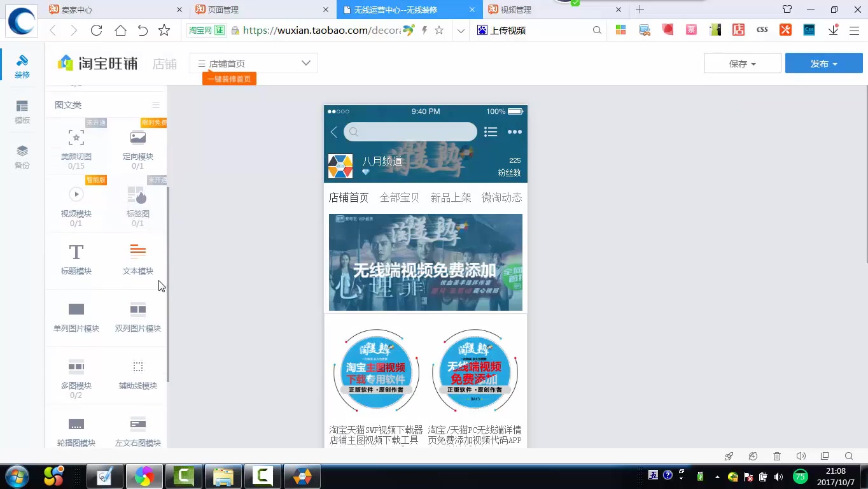The width and height of the screenshot is (868, 489).
Task: Select the 轮播图模块 carousel module
Action: [x=76, y=432]
